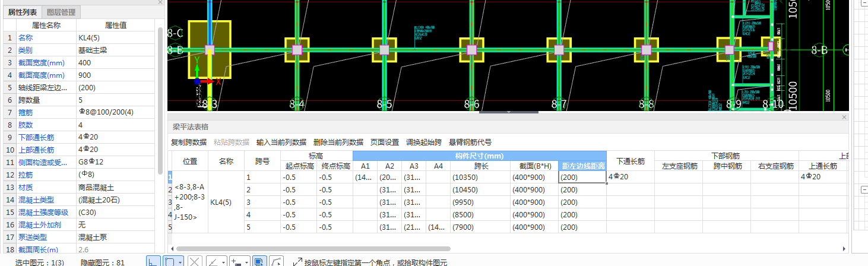Click the 左支座钢筋 column header
This screenshot has width=868, height=266.
(679, 166)
